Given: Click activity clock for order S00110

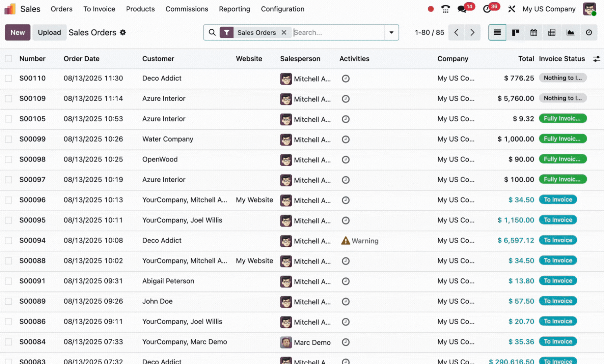Looking at the screenshot, I should (x=346, y=79).
